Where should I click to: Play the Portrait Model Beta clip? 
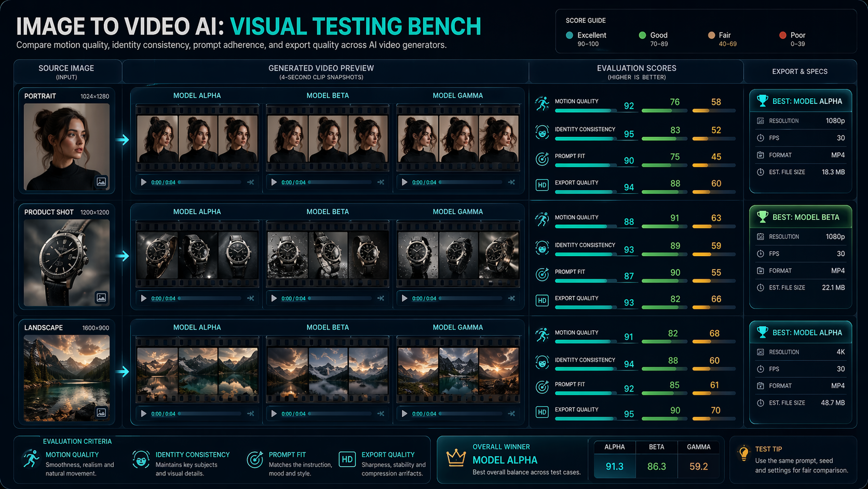(x=274, y=182)
